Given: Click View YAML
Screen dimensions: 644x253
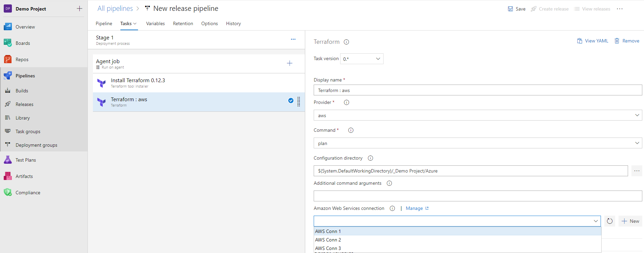Looking at the screenshot, I should (x=592, y=41).
